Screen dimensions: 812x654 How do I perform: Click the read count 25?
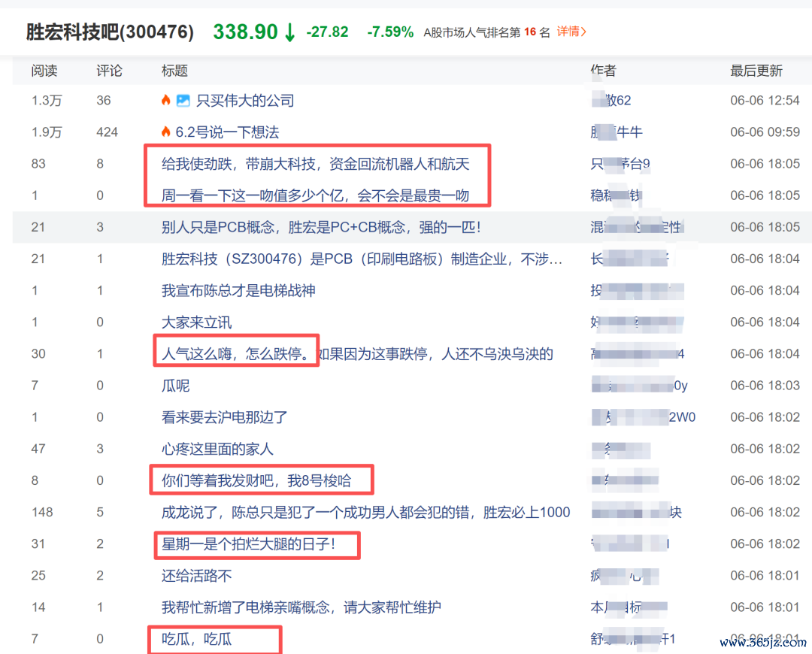38,575
